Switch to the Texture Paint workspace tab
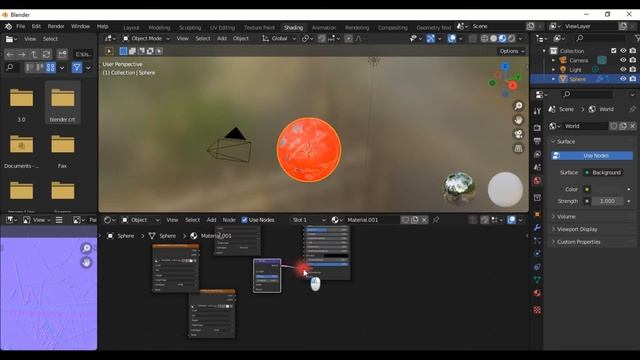The width and height of the screenshot is (640, 360). pyautogui.click(x=259, y=28)
